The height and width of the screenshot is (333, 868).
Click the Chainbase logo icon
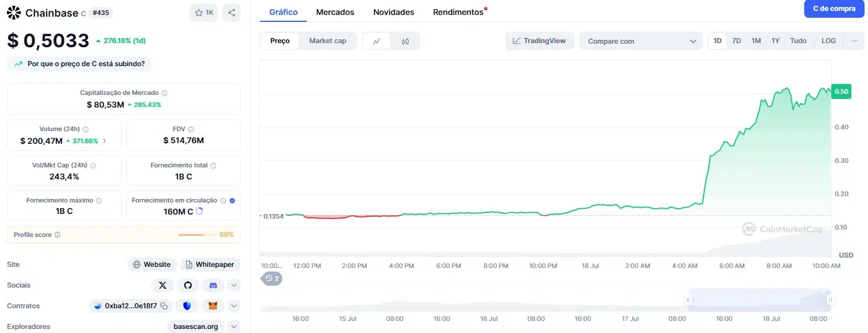pos(13,13)
